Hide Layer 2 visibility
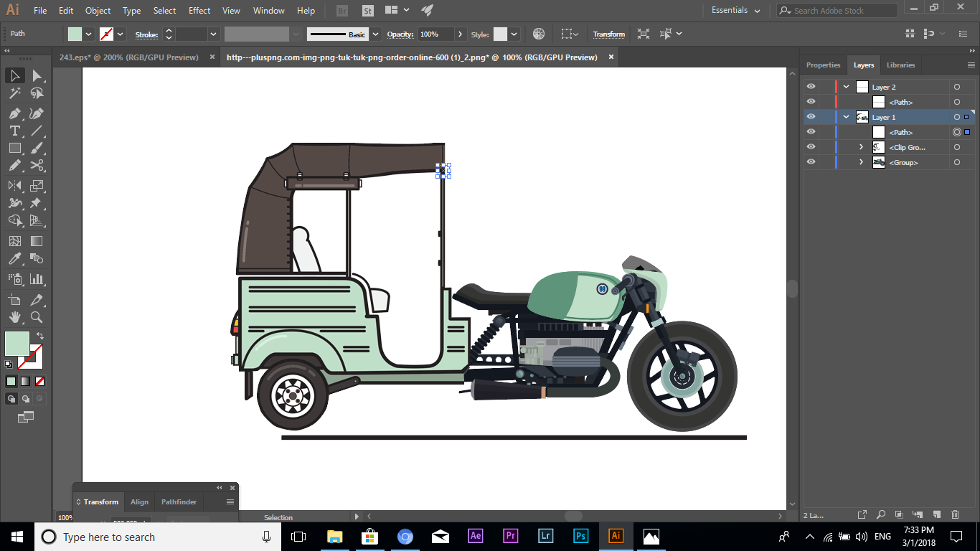 point(810,86)
